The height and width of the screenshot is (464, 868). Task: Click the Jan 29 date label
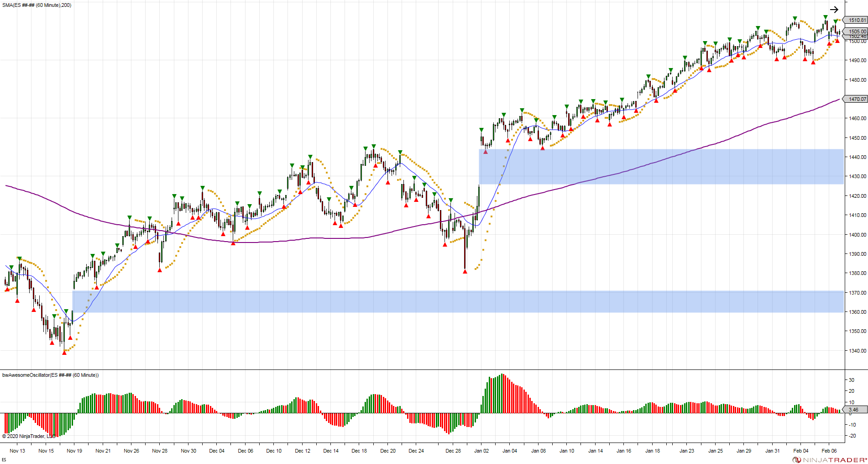[744, 451]
